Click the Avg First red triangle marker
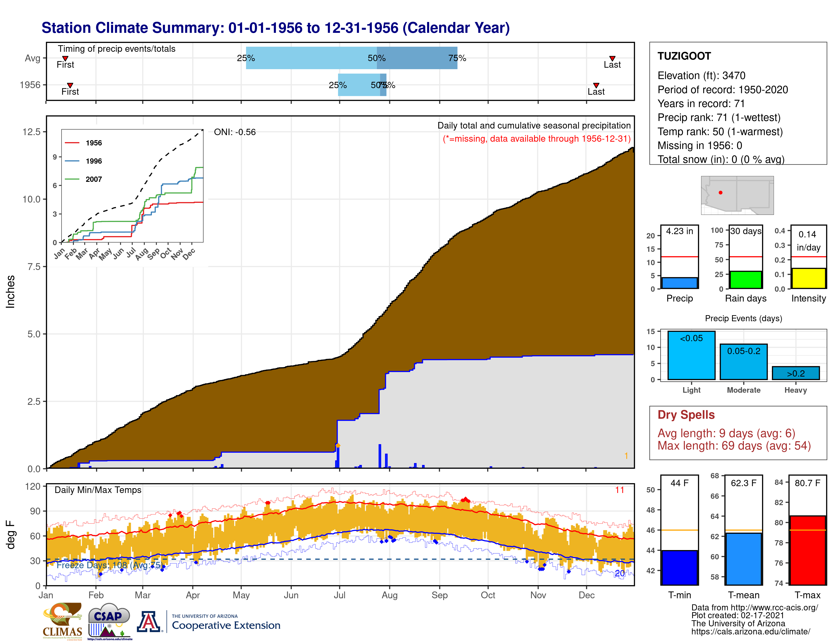Image resolution: width=833 pixels, height=644 pixels. point(65,58)
